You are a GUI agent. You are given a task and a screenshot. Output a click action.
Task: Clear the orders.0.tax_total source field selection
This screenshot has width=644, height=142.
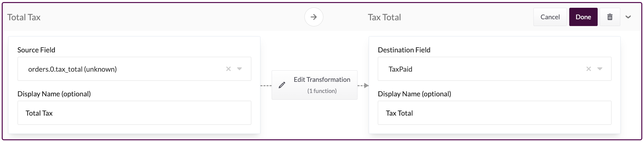228,69
